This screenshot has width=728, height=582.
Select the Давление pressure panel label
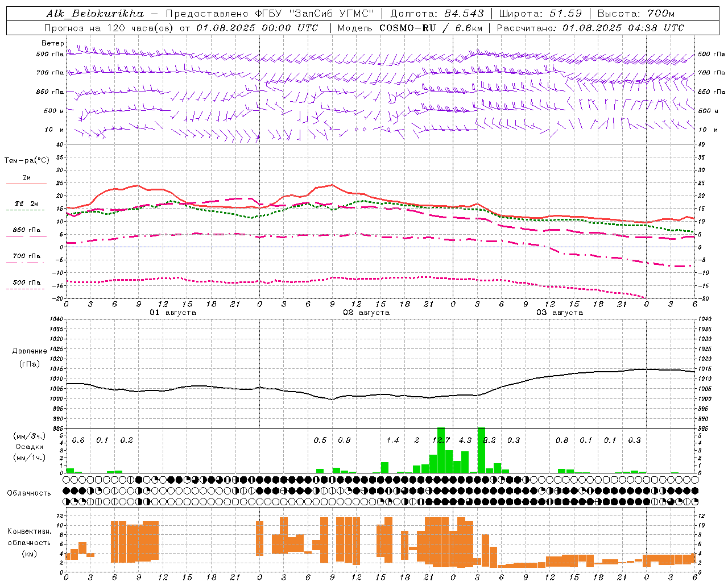coord(30,351)
